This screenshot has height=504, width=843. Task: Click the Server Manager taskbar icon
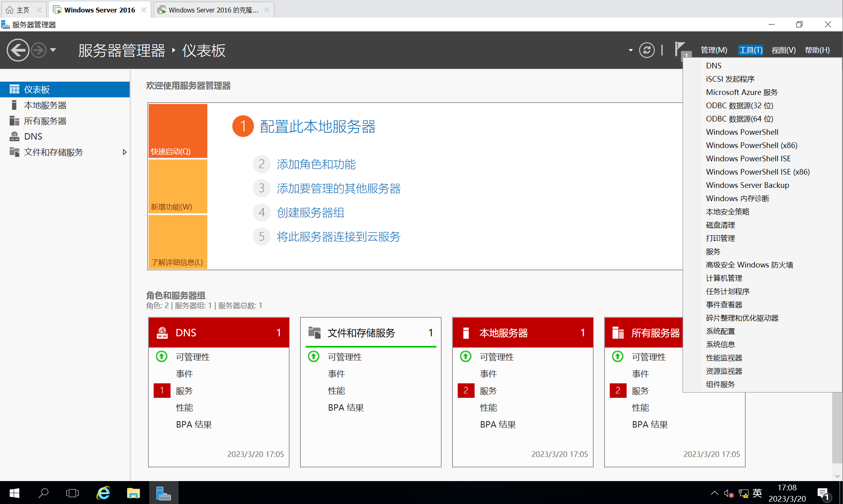point(163,493)
